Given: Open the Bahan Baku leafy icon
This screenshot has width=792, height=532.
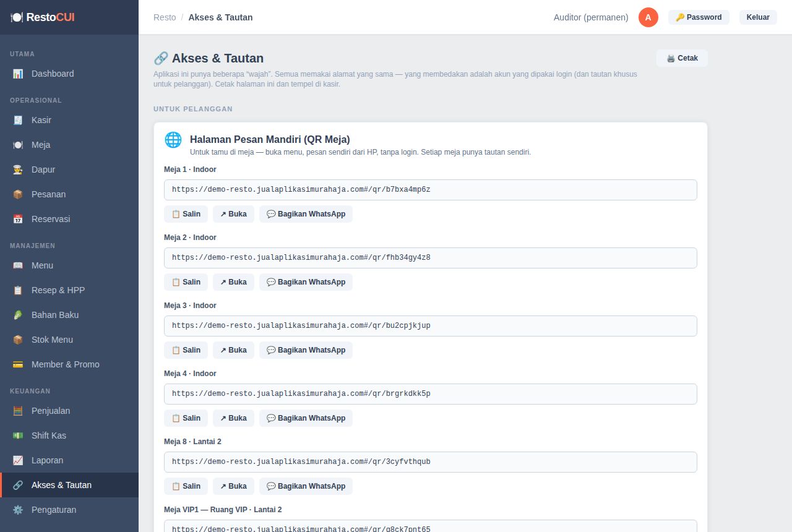Looking at the screenshot, I should pos(18,315).
